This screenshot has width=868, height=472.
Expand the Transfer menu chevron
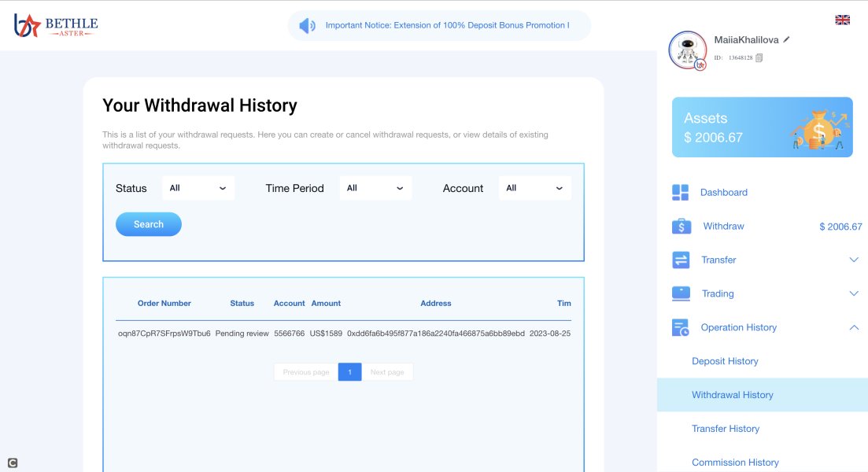pos(854,260)
